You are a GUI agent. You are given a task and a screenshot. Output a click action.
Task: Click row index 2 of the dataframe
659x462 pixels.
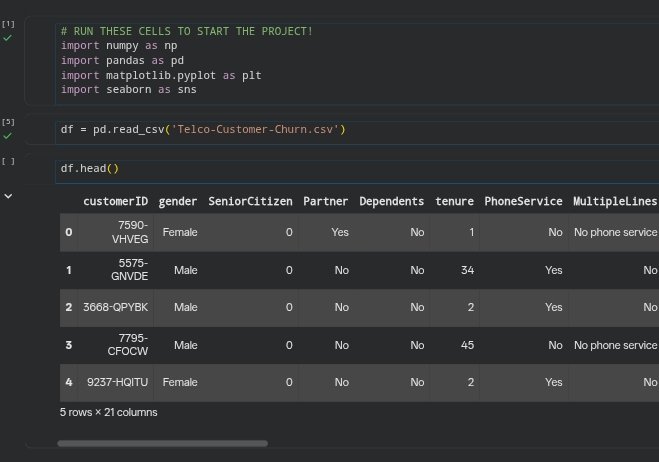tap(69, 307)
